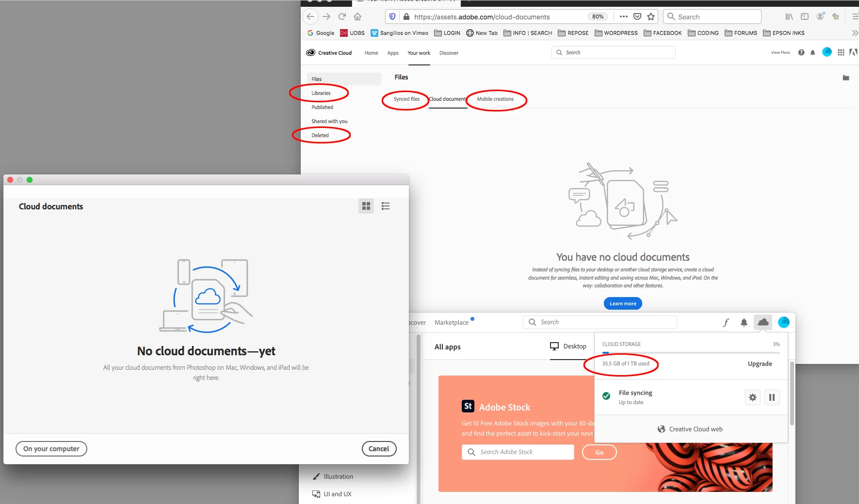Open Creative Cloud web link
This screenshot has width=859, height=504.
pos(690,429)
